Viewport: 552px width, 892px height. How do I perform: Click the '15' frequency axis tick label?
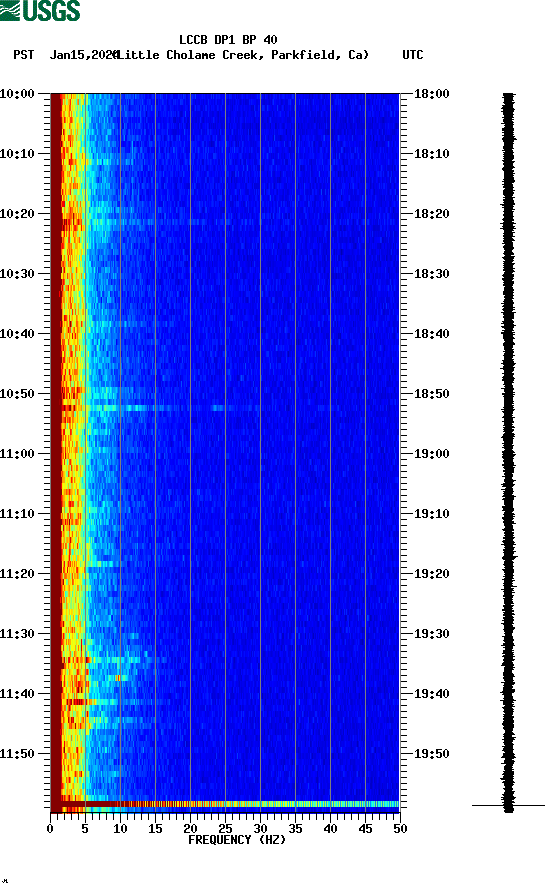pyautogui.click(x=155, y=829)
